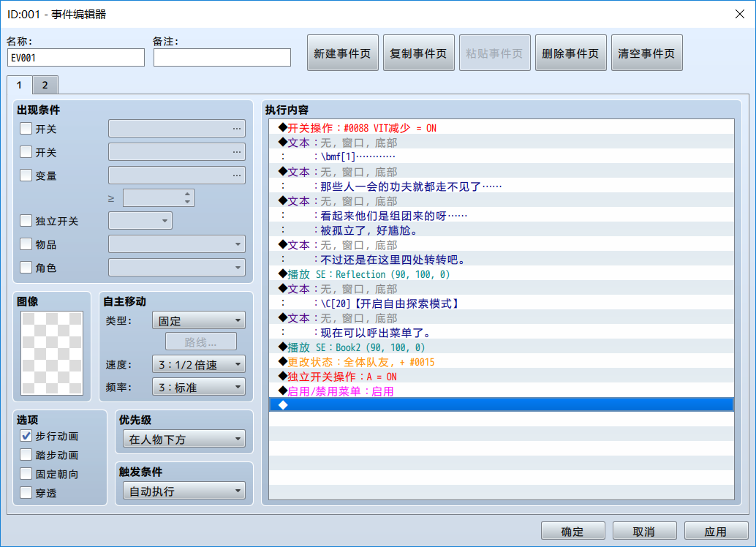Confirm with the 确定 button
The image size is (756, 547).
point(572,531)
